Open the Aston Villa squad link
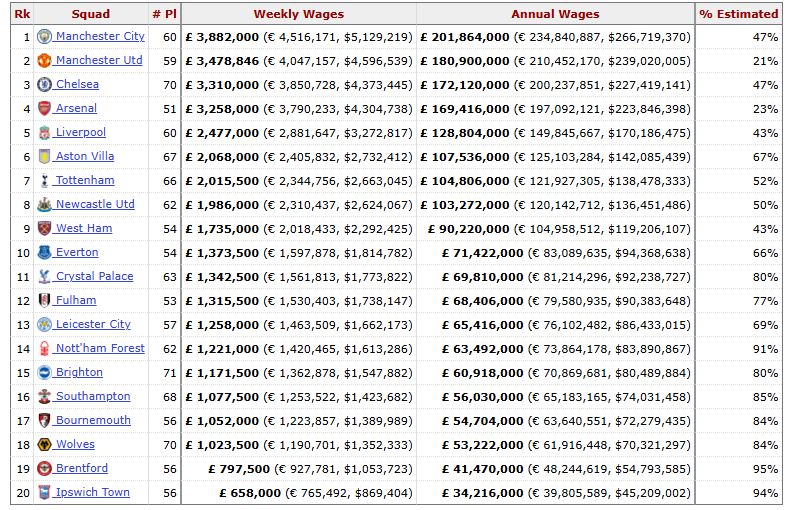 click(x=85, y=156)
